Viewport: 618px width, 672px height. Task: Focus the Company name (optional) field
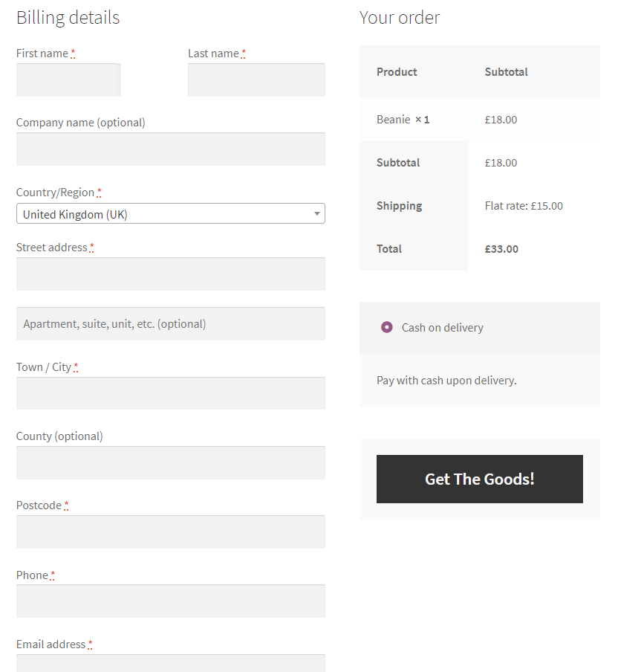(x=170, y=149)
